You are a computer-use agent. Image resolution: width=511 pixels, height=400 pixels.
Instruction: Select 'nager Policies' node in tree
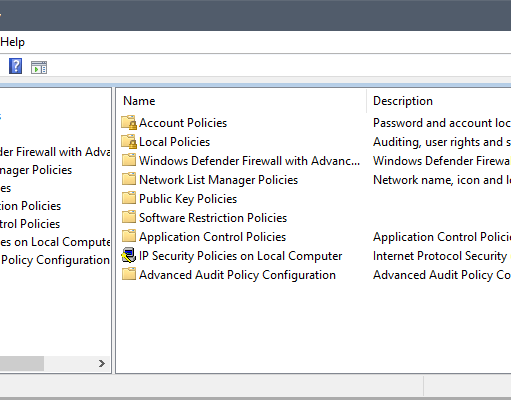pyautogui.click(x=36, y=170)
